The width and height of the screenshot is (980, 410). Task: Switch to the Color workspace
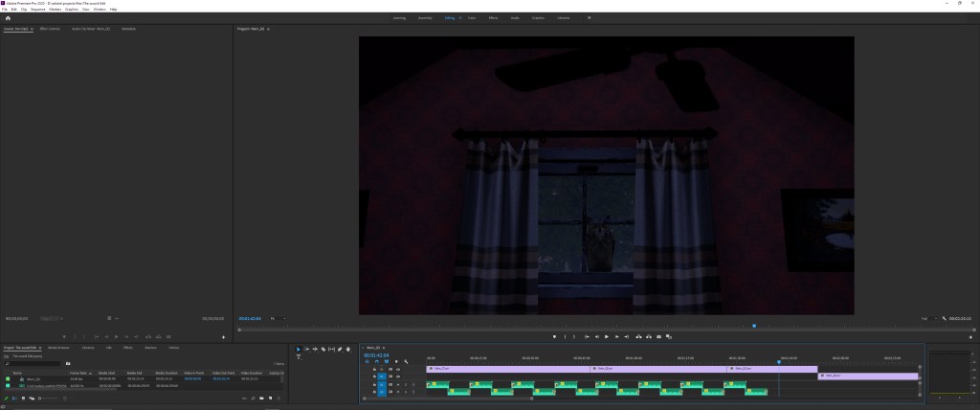pos(472,17)
